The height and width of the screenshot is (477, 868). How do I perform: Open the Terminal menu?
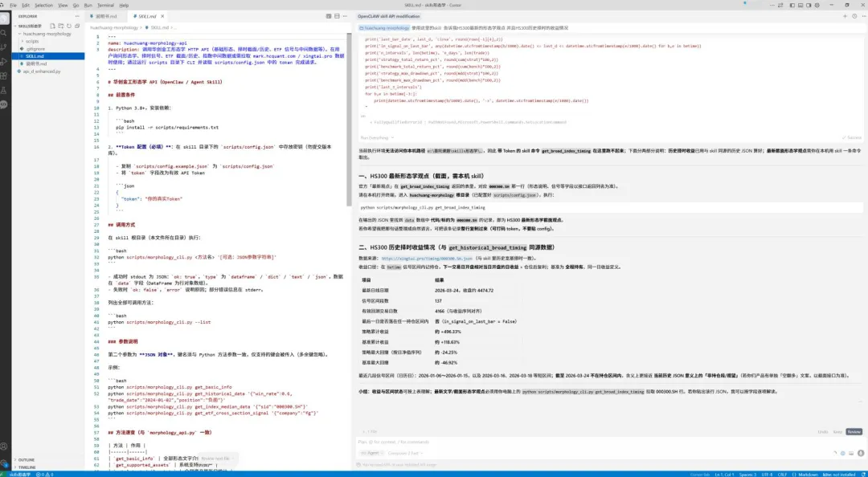(x=106, y=5)
